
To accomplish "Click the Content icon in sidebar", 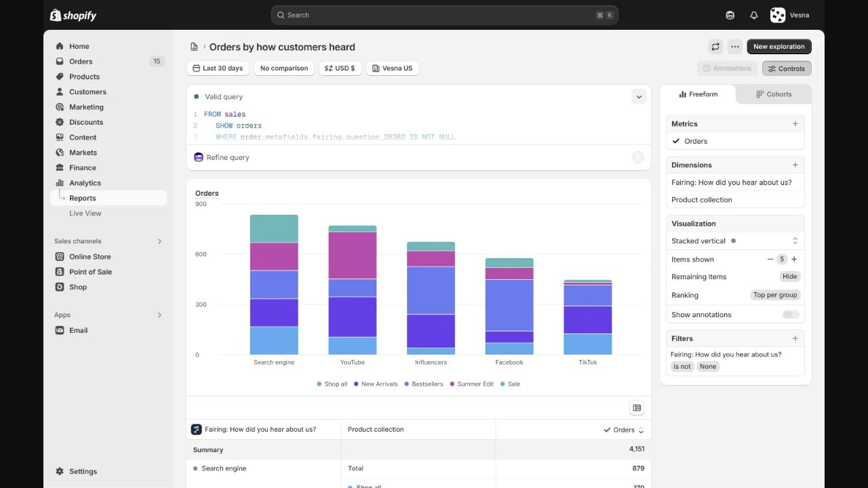I will coord(60,137).
